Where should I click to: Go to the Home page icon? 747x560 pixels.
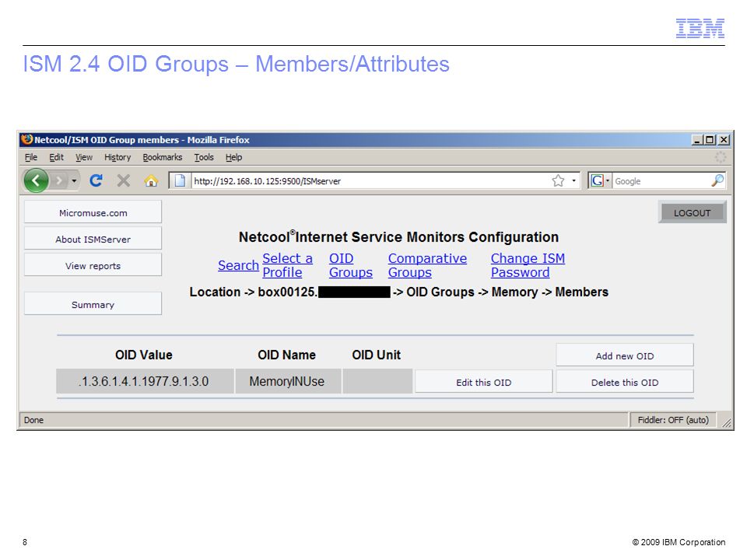pos(151,180)
